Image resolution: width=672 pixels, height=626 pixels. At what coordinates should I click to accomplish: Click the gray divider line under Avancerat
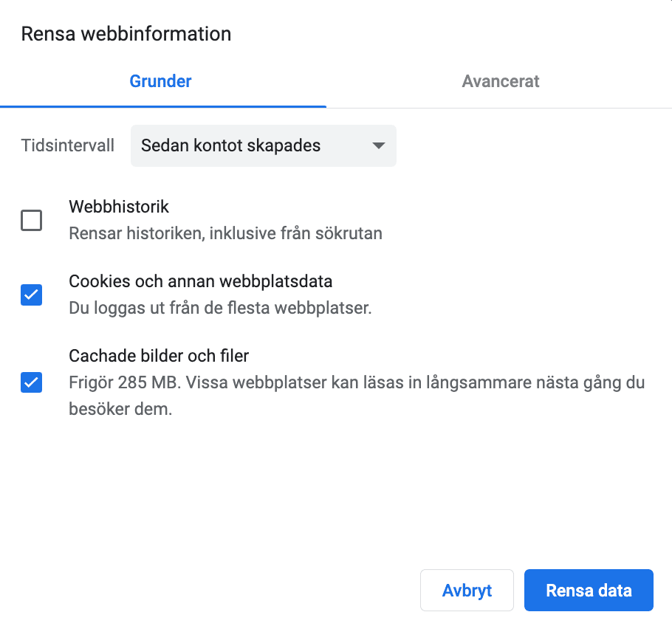[x=499, y=108]
